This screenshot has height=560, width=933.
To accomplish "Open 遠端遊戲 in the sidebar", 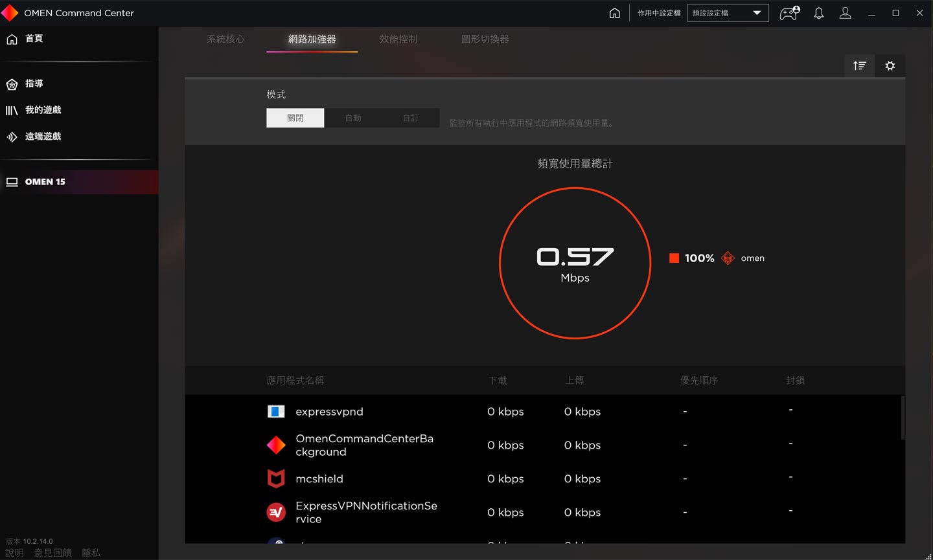I will coord(79,137).
